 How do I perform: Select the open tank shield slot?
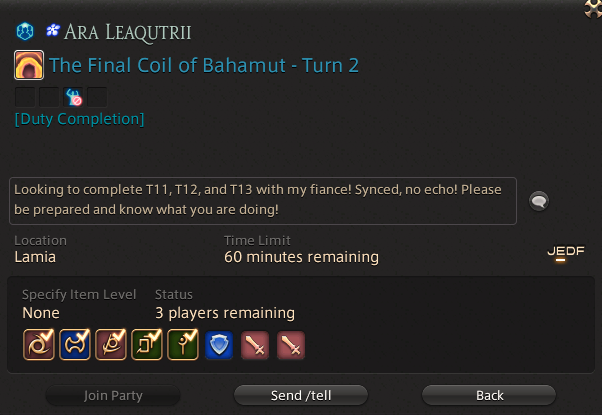click(219, 345)
